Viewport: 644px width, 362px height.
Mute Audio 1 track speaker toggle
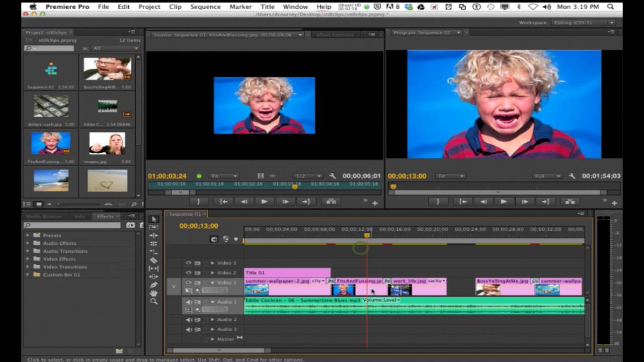(189, 302)
